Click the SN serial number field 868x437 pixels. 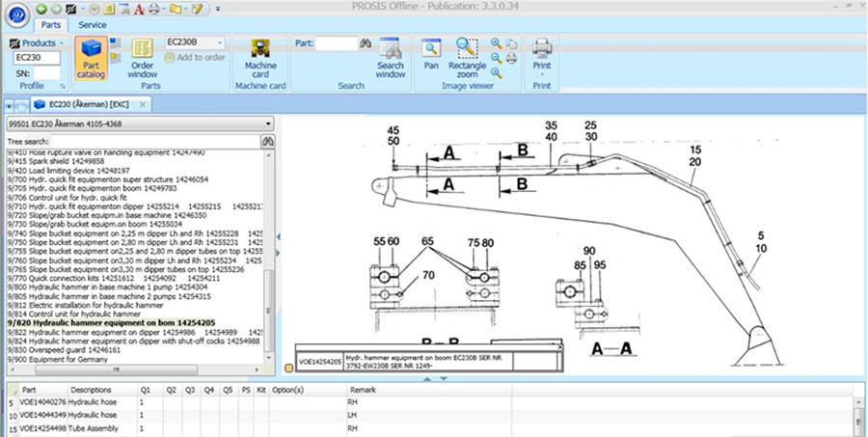point(46,73)
